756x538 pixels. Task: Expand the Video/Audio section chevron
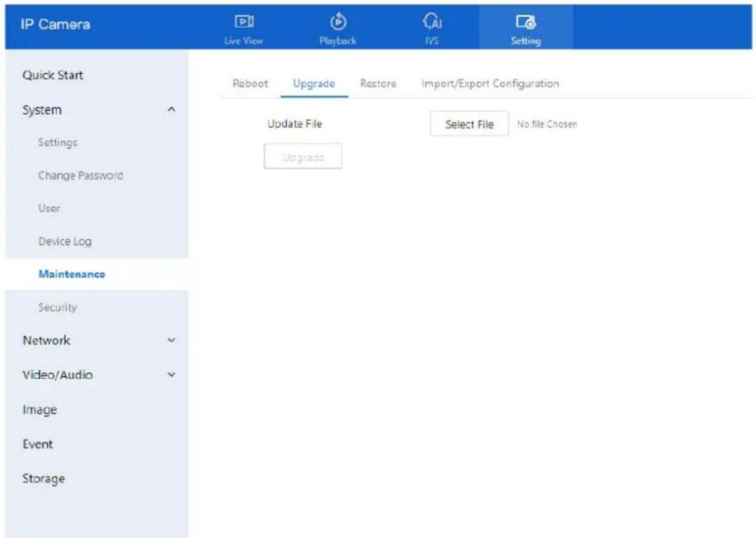click(171, 375)
